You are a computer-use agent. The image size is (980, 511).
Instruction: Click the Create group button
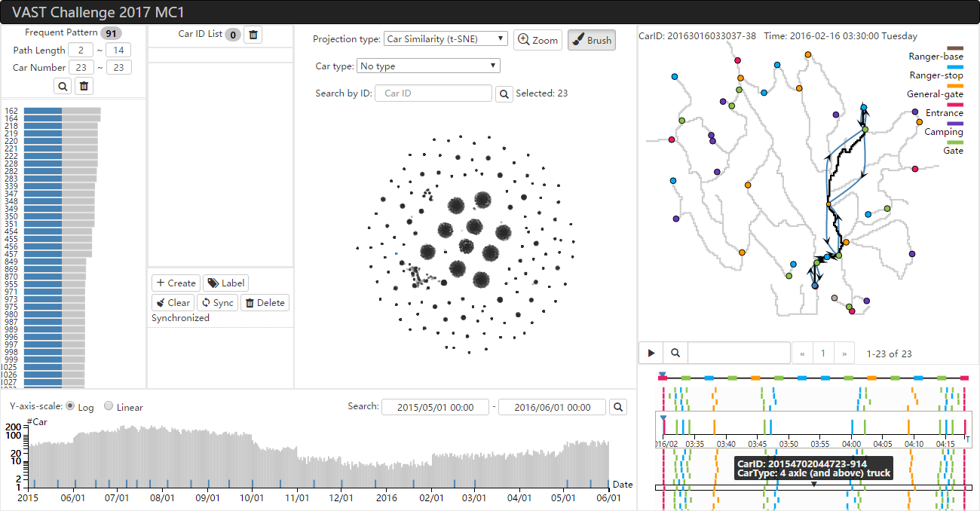(x=176, y=283)
